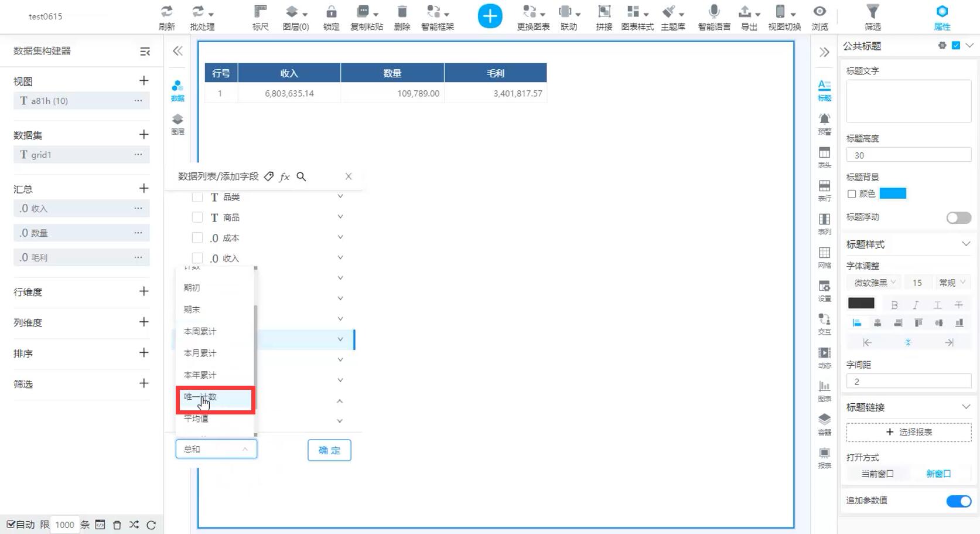Open the 交互 interaction section

(824, 324)
